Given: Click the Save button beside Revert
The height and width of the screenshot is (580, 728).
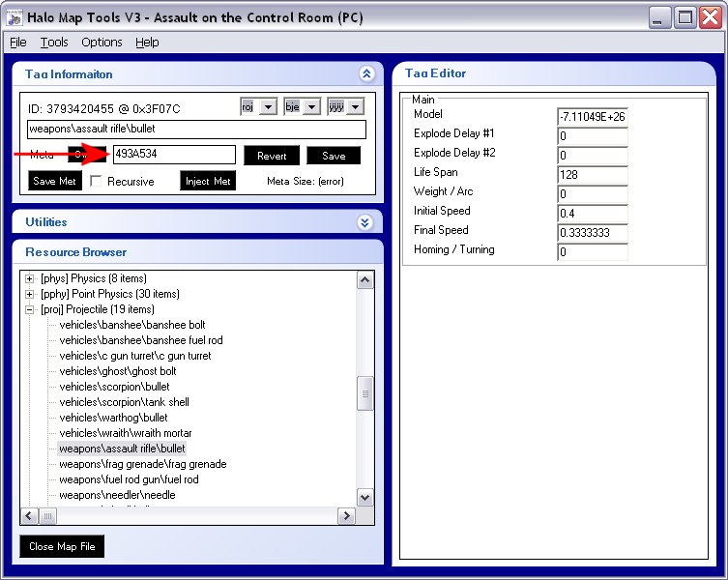Looking at the screenshot, I should 334,156.
